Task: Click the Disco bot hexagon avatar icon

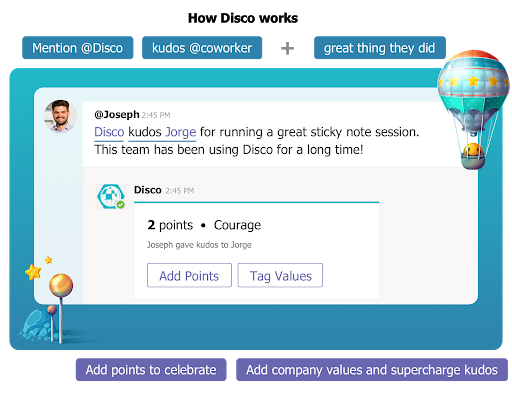Action: tap(111, 196)
